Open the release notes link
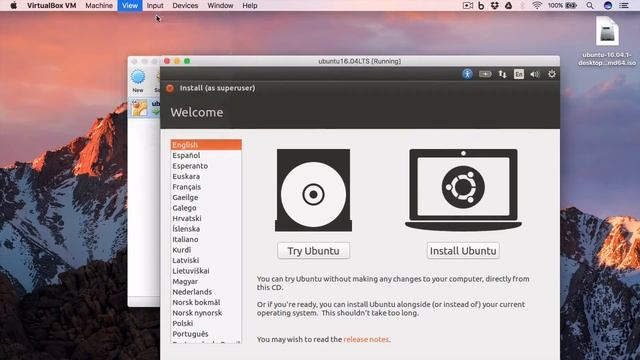This screenshot has width=640, height=360. point(366,339)
